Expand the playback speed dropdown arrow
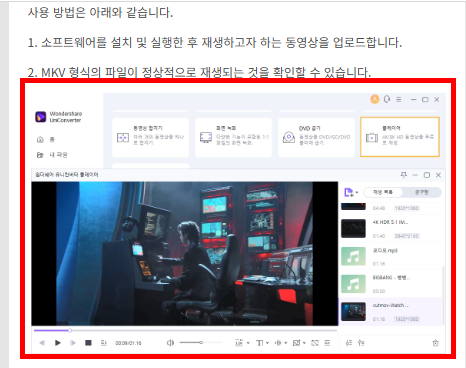Screen dimensions: 466x368 point(248,343)
